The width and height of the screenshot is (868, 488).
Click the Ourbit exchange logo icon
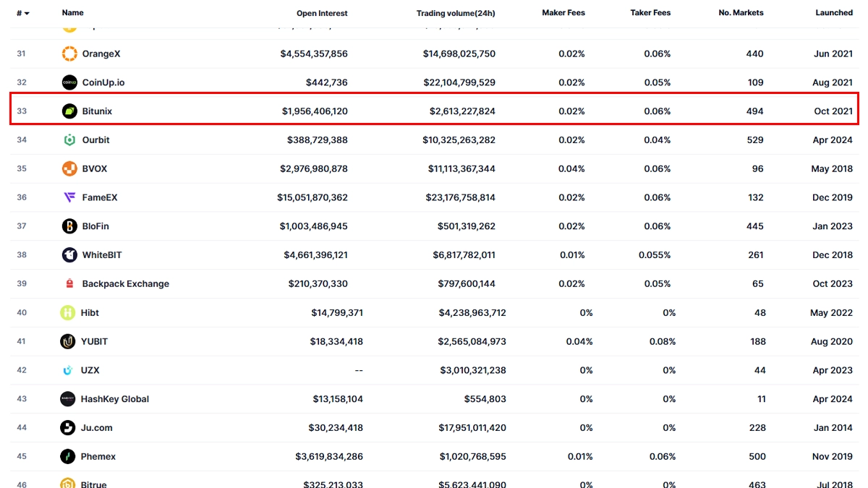coord(69,140)
